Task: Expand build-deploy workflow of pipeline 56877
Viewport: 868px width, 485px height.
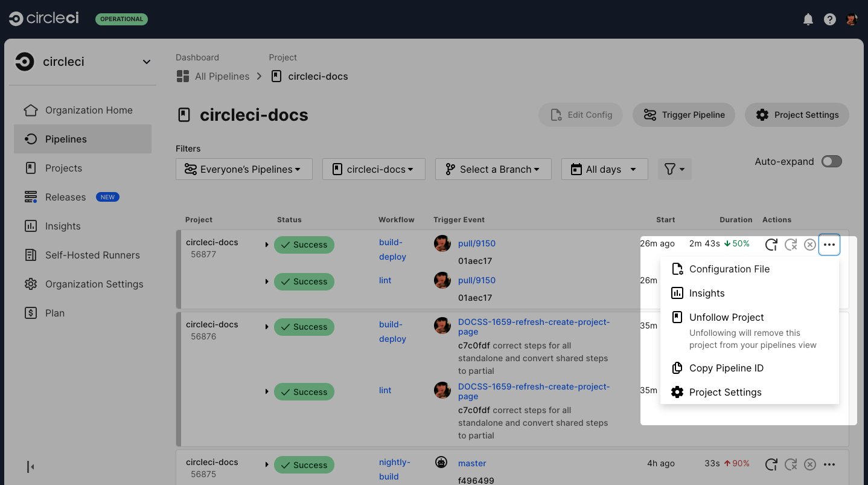Action: (x=267, y=245)
